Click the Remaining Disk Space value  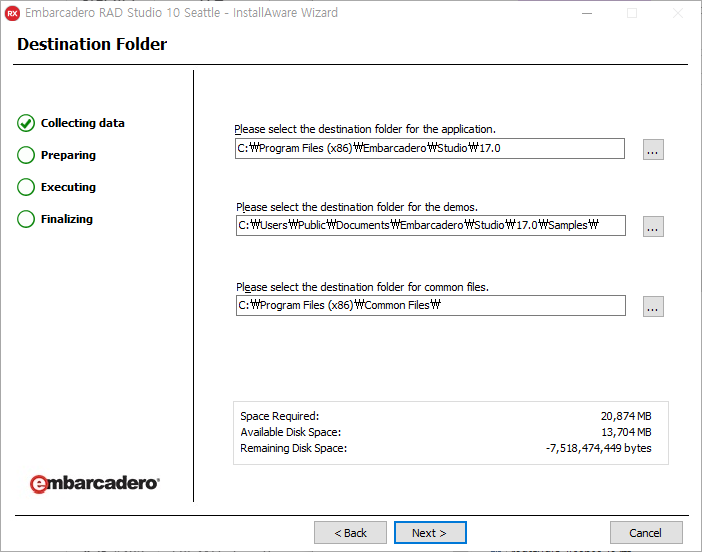point(598,448)
